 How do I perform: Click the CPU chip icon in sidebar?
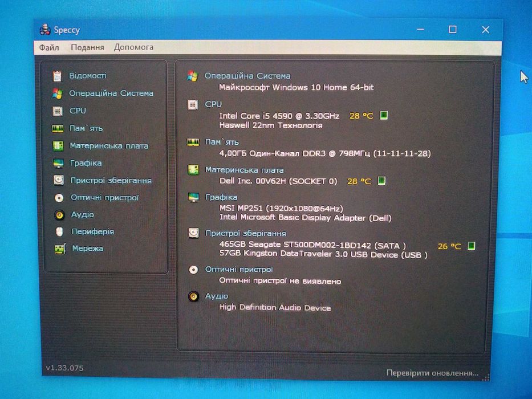click(58, 111)
